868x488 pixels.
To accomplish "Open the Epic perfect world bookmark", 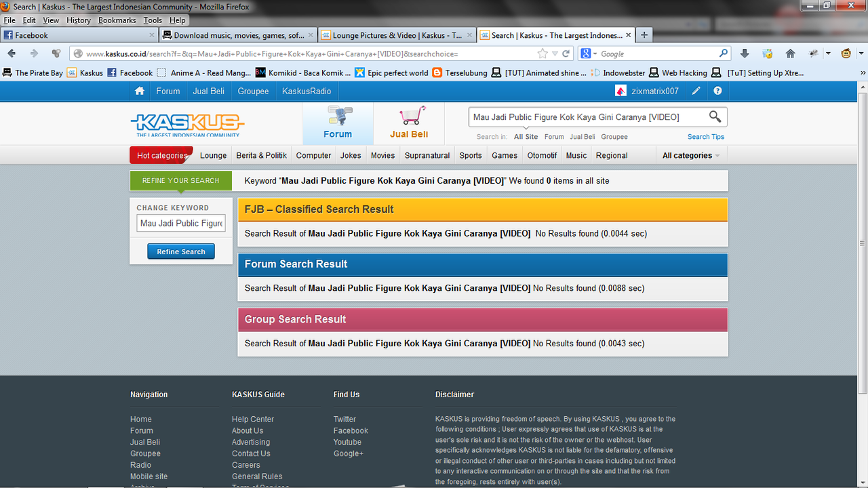I will [391, 73].
